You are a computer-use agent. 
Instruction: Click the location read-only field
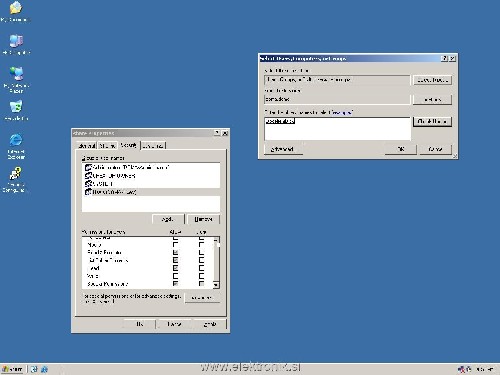pyautogui.click(x=337, y=99)
